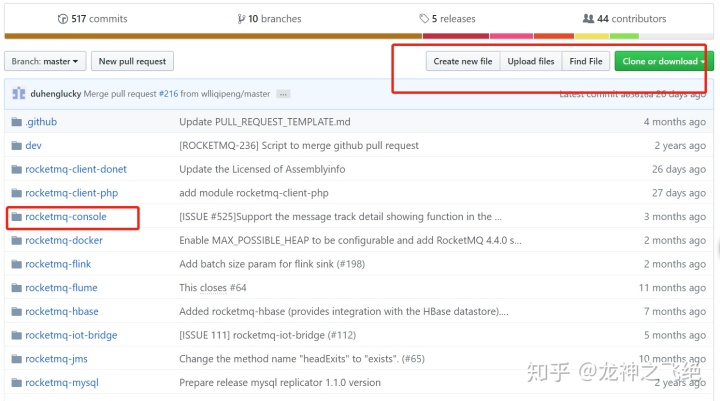
Task: Open the Branch: master dropdown
Action: tap(45, 61)
